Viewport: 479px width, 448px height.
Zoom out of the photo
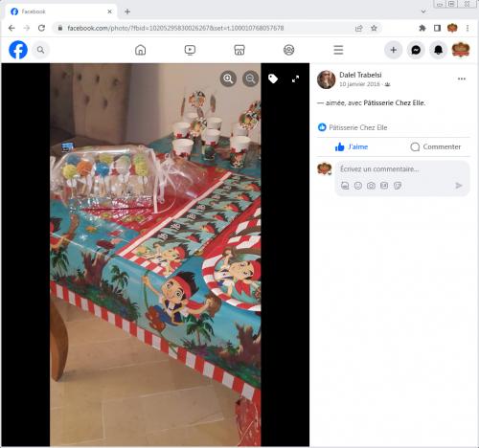tap(251, 78)
